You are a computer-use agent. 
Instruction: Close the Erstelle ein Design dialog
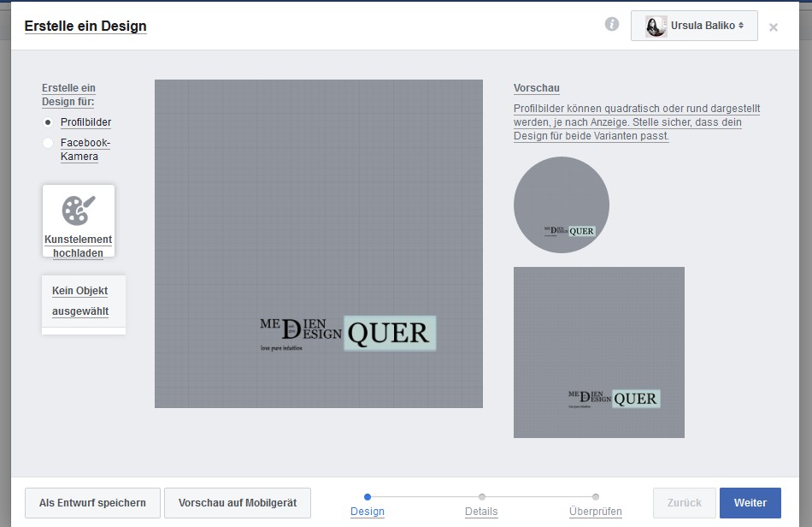(x=774, y=27)
